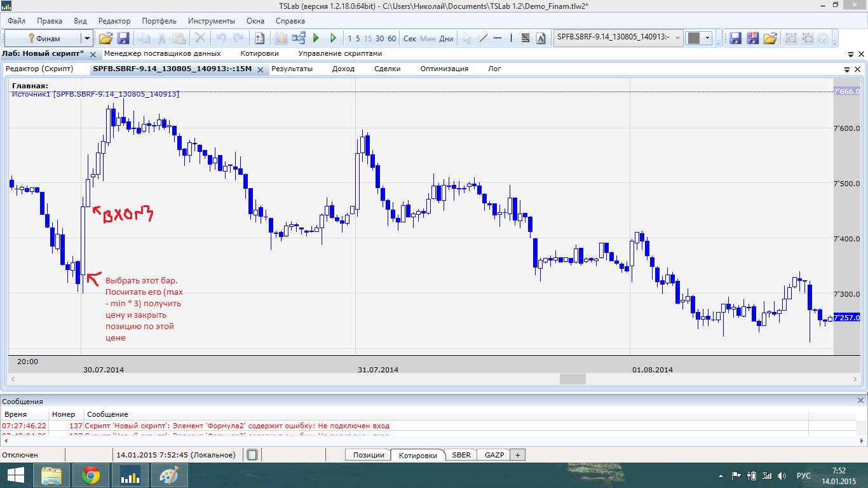Image resolution: width=868 pixels, height=488 pixels.
Task: Open Paint from the taskbar
Action: [x=168, y=475]
